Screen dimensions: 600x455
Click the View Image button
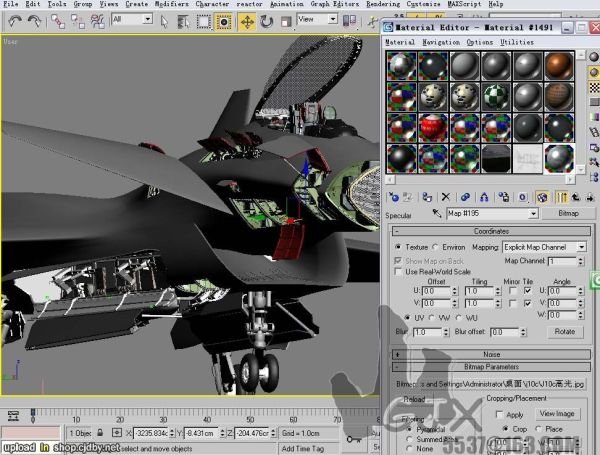coord(559,413)
